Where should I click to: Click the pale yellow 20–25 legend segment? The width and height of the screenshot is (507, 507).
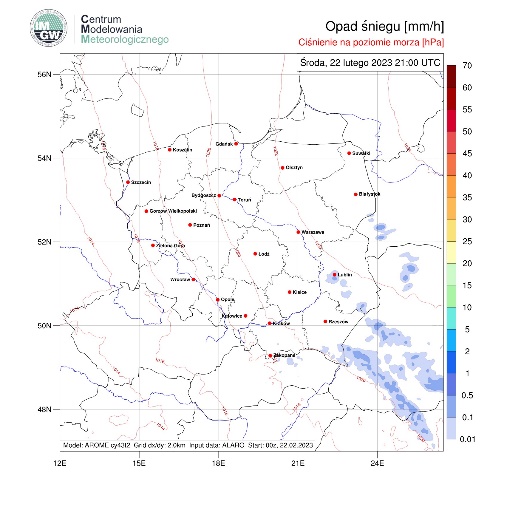click(x=451, y=252)
